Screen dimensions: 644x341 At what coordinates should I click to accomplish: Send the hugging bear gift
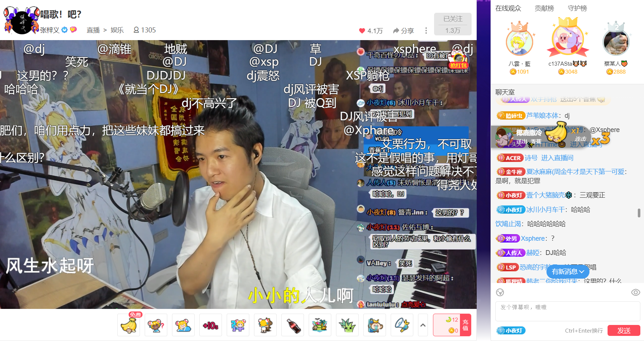point(265,325)
